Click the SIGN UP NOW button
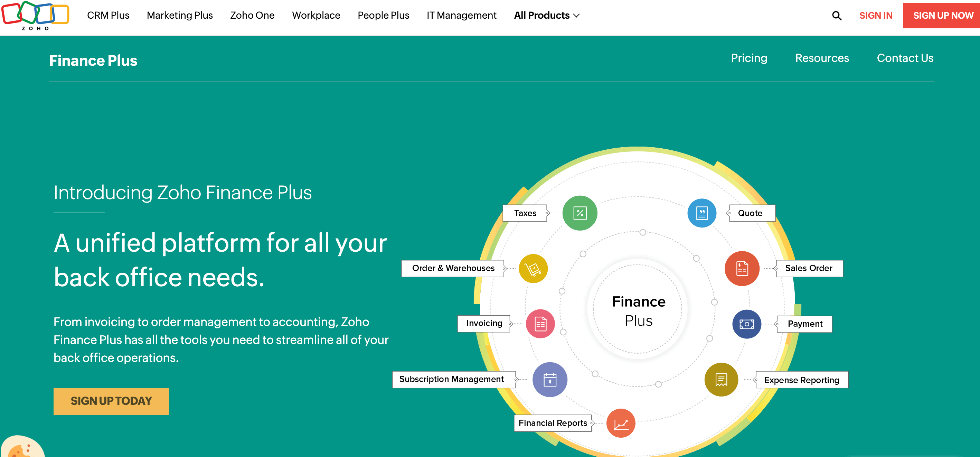 click(x=941, y=16)
